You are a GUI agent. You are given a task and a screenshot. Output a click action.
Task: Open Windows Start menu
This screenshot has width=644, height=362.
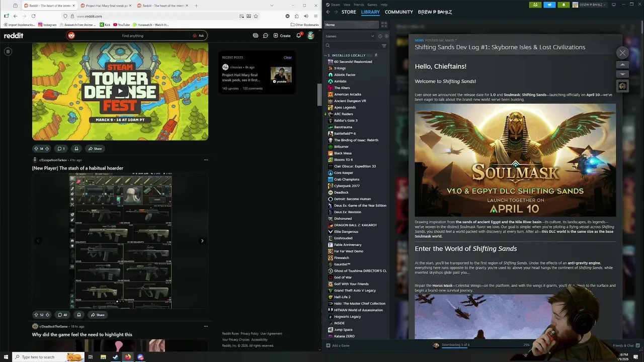click(5, 357)
